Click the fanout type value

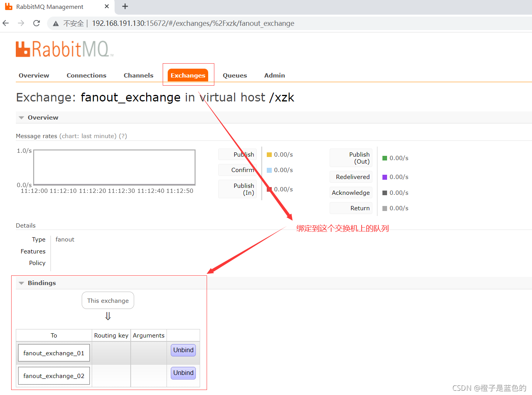pos(65,239)
